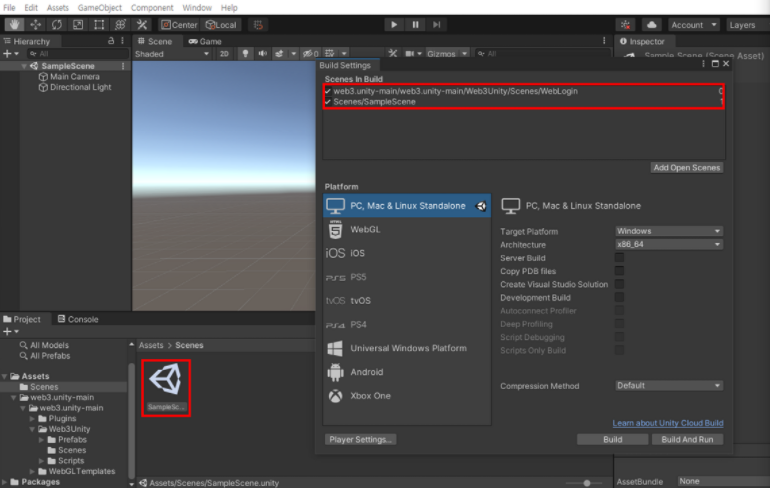Select the Transform tool
The image size is (770, 488).
(x=120, y=25)
